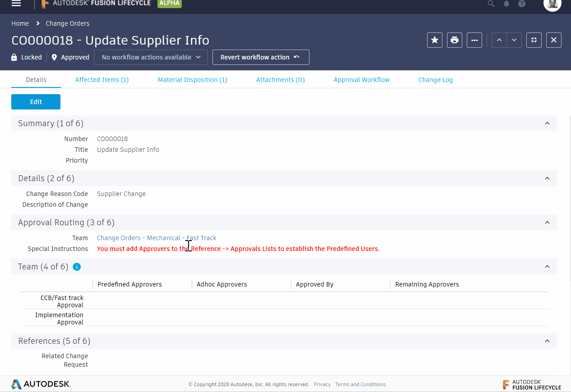
Task: Click the Description of Change label
Action: (x=55, y=205)
